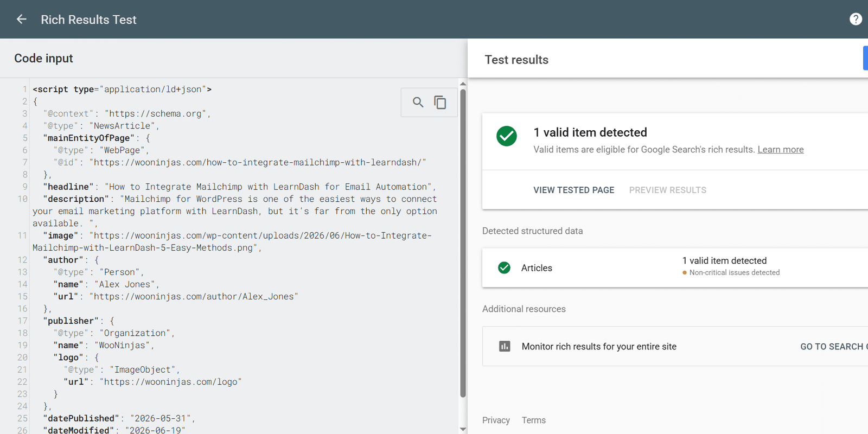Viewport: 868px width, 434px height.
Task: Click the "dateModified" code line
Action: click(x=114, y=430)
